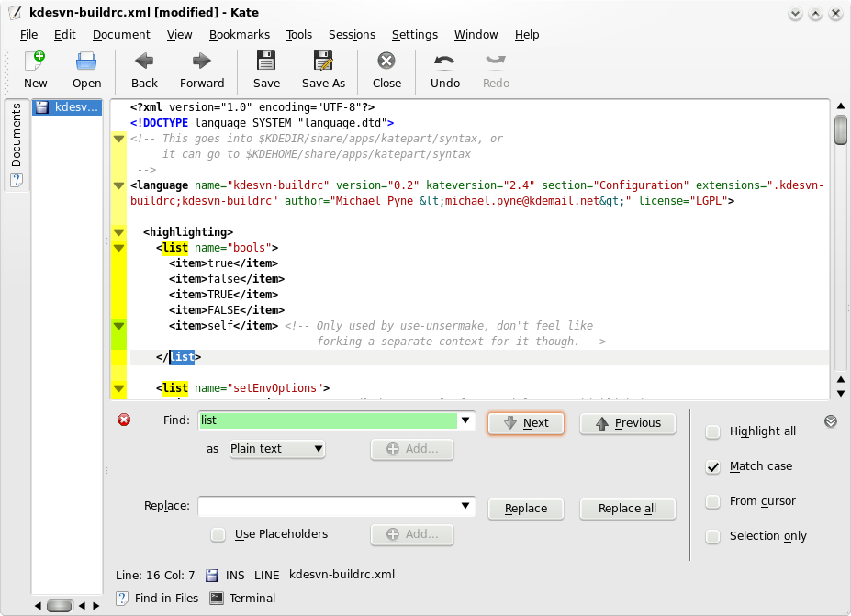
Task: Switch search bar mode with the round arrow icon
Action: [x=831, y=421]
